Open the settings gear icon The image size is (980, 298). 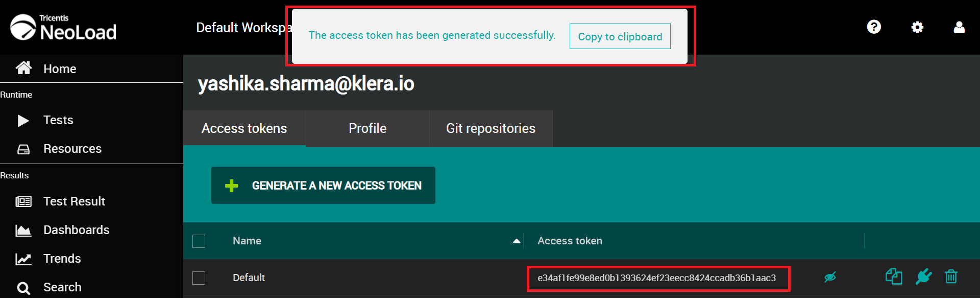(917, 27)
